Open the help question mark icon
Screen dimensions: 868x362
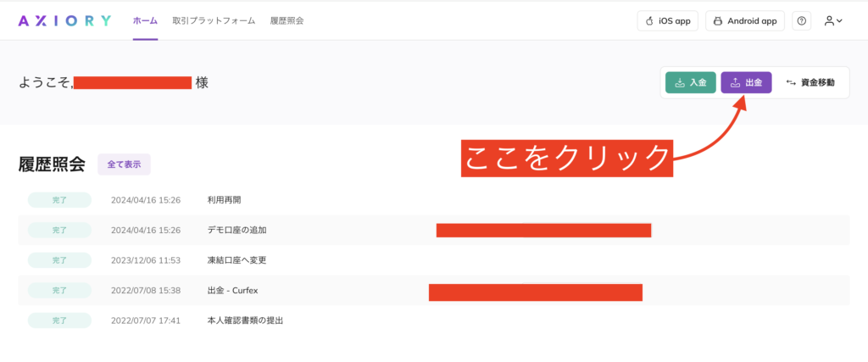[x=801, y=20]
